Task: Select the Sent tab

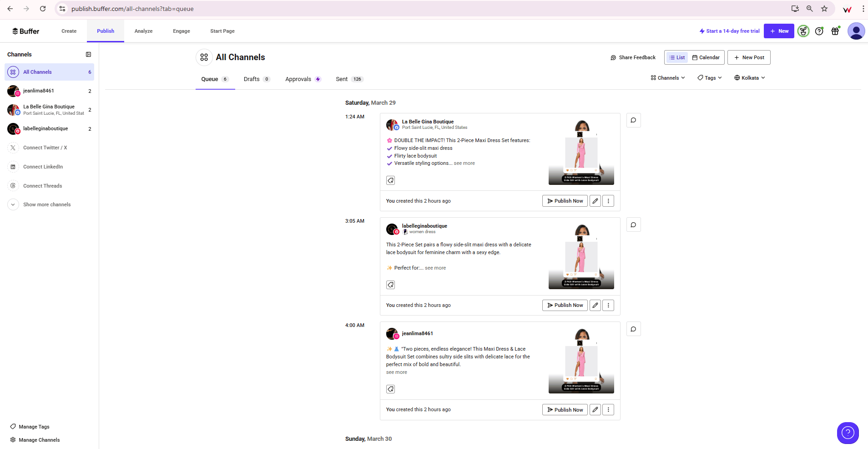Action: (349, 79)
